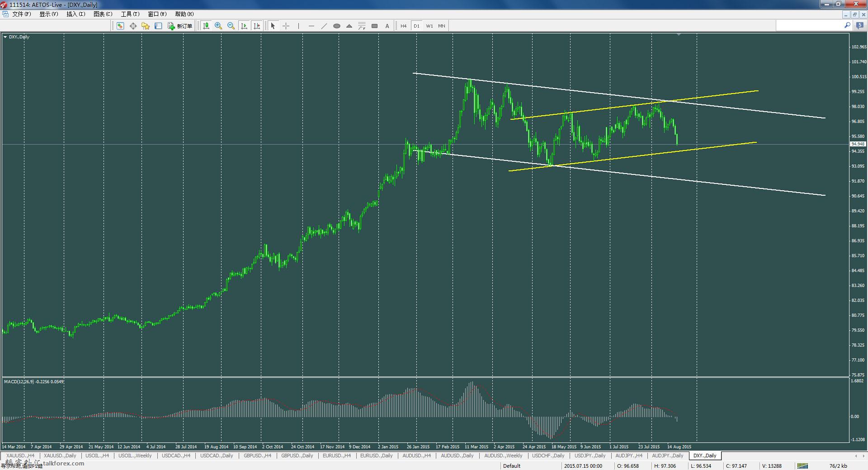Minimize the inner chart window
The width and height of the screenshot is (868, 470).
pos(846,14)
